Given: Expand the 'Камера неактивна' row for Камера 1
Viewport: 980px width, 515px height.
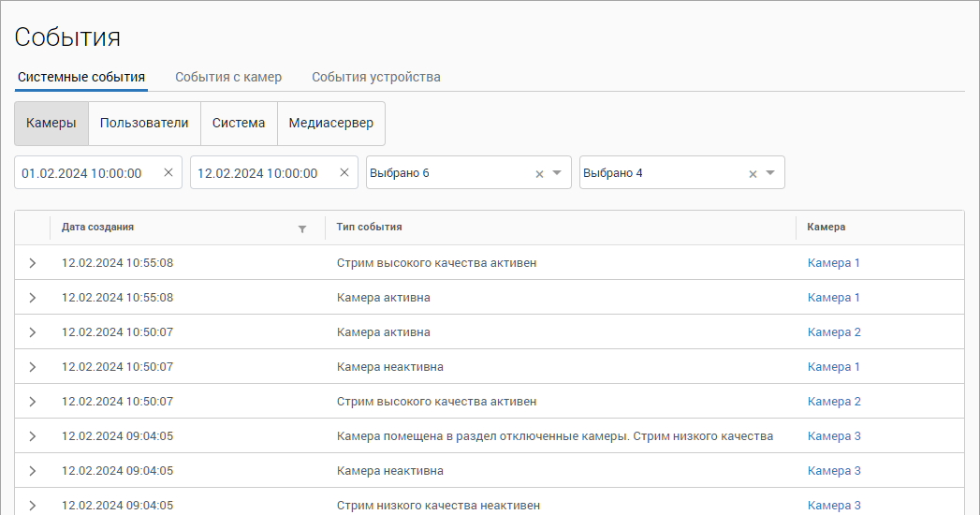Looking at the screenshot, I should click(33, 367).
